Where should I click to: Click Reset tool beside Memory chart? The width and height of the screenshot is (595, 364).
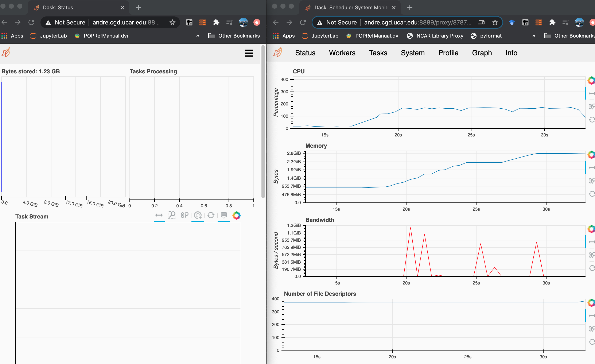coord(591,194)
